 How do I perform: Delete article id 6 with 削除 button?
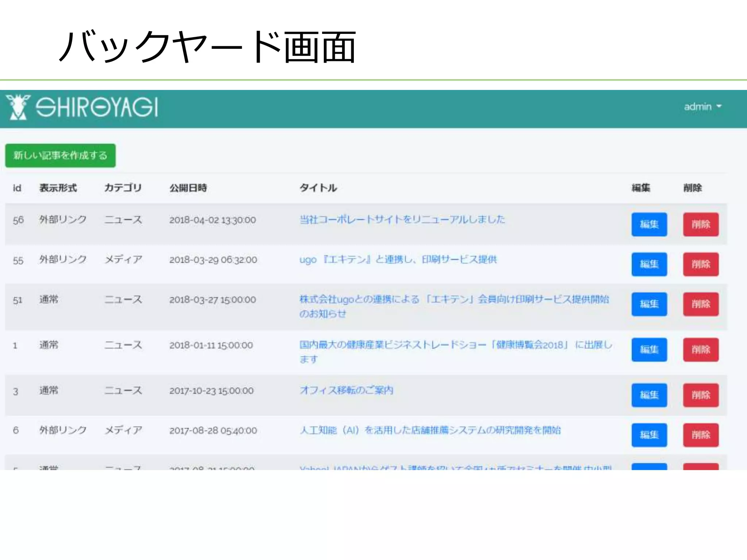[701, 435]
